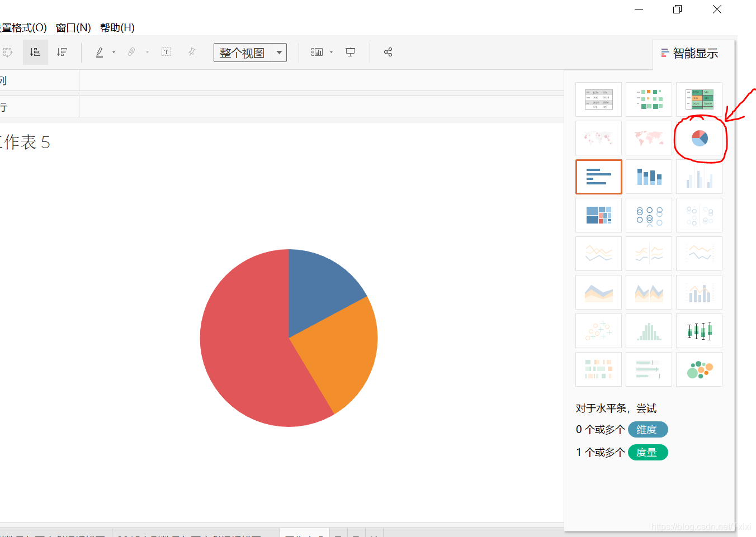Open the 帮助(H) menu
756x537 pixels.
[x=117, y=27]
